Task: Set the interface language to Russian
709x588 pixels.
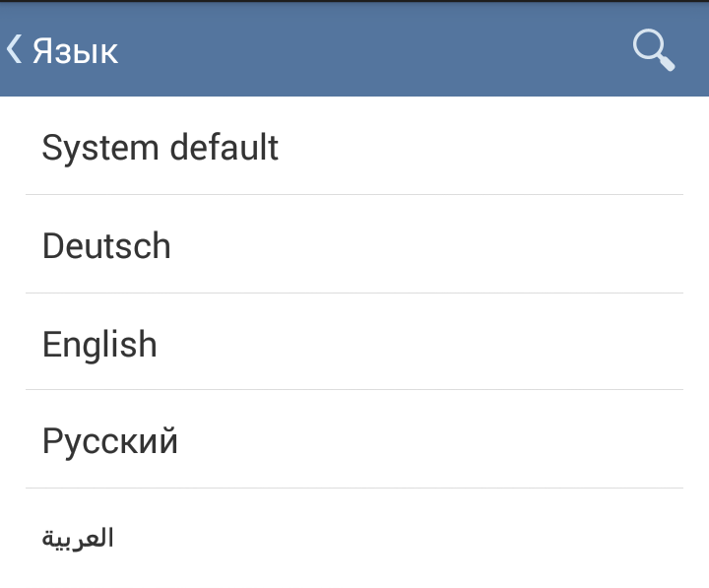Action: point(110,441)
